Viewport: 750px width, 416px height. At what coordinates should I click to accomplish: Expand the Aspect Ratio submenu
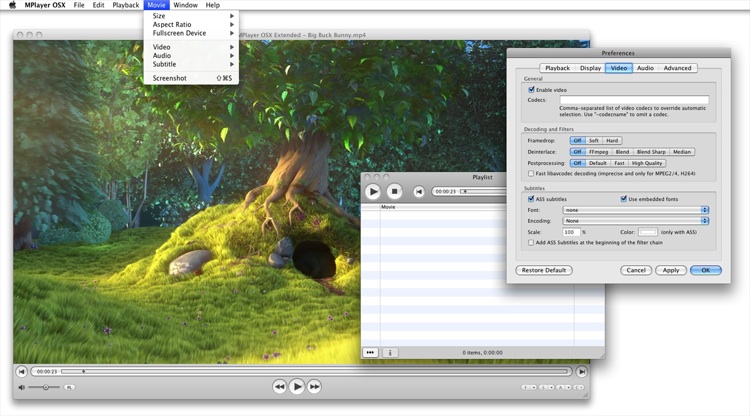pyautogui.click(x=191, y=24)
